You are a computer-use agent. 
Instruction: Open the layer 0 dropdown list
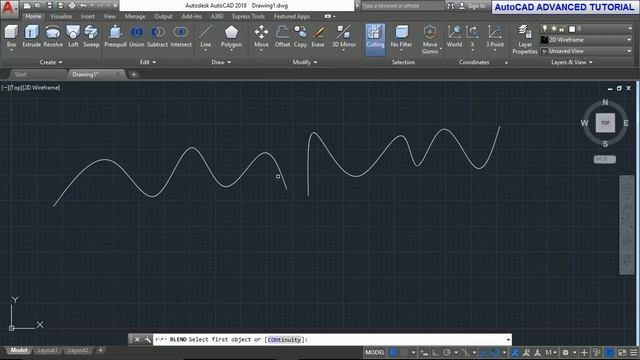click(x=586, y=28)
